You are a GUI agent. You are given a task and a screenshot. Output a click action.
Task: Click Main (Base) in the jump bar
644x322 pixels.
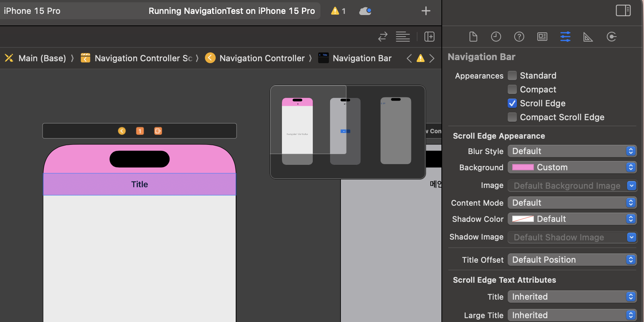tap(42, 58)
